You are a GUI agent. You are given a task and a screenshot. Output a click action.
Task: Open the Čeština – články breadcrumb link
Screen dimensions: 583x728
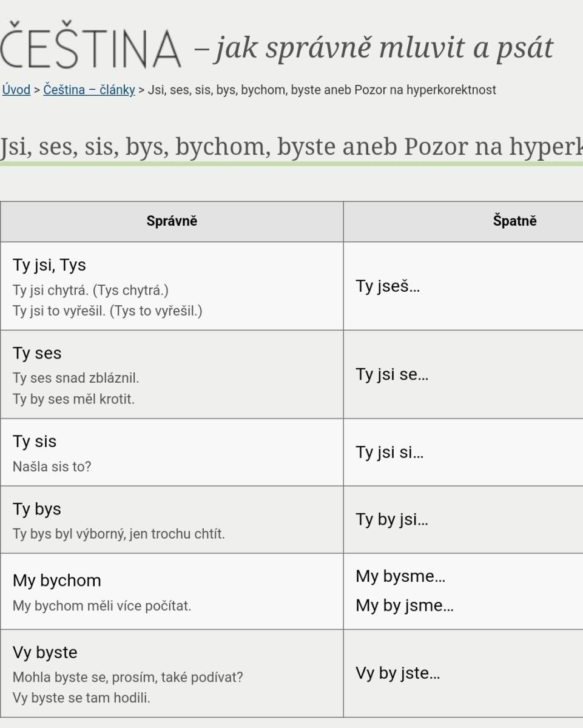[x=89, y=90]
